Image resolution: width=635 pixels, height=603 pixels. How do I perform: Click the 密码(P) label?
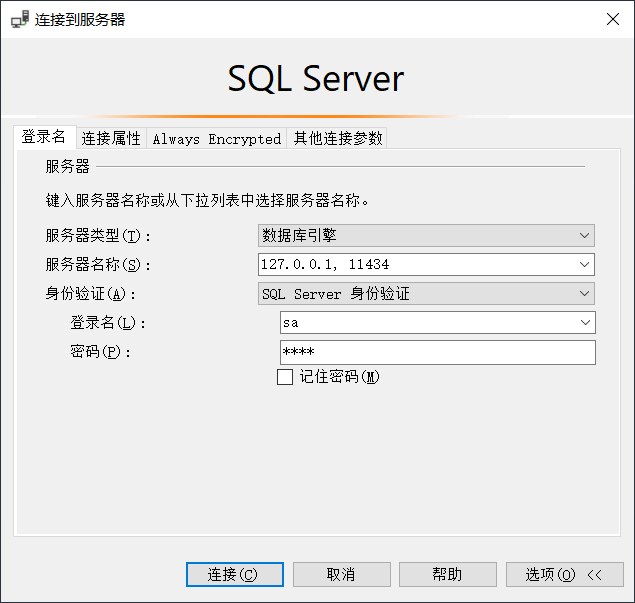click(100, 352)
